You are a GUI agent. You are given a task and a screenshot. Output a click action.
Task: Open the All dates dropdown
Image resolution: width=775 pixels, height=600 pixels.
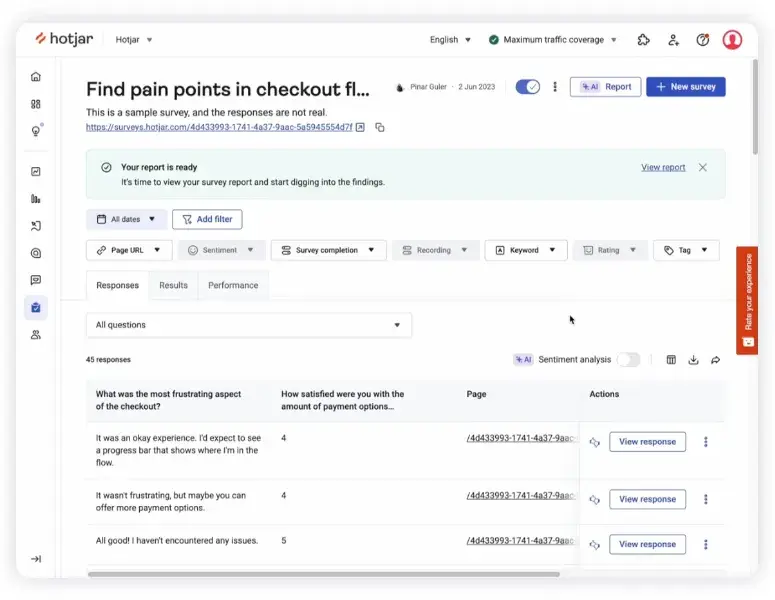[x=126, y=219]
